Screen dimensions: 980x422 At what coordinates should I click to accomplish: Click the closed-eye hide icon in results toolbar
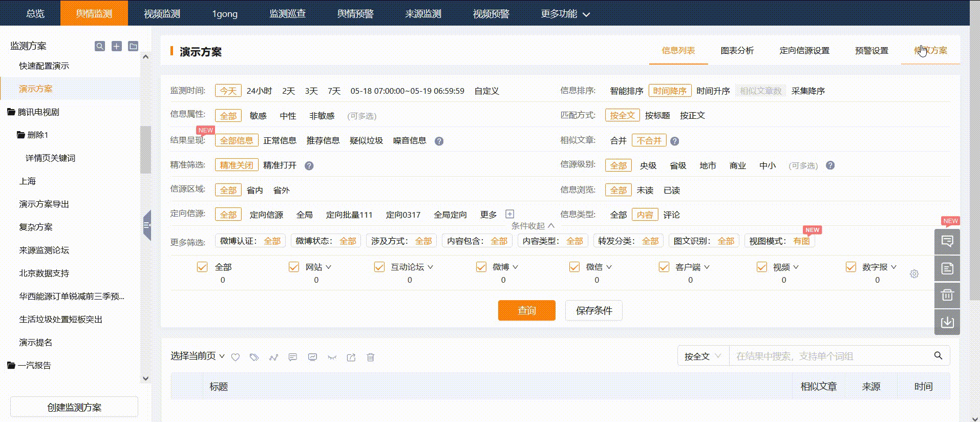332,357
